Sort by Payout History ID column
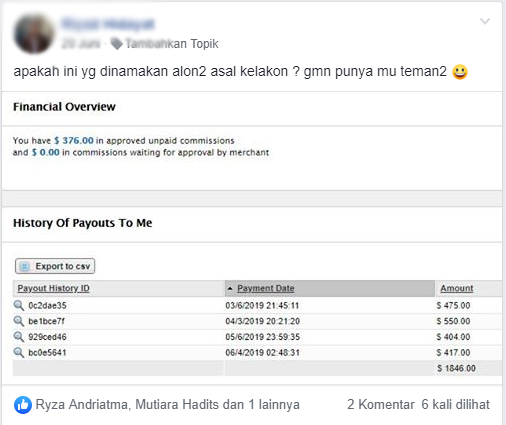506x425 pixels. pyautogui.click(x=53, y=288)
